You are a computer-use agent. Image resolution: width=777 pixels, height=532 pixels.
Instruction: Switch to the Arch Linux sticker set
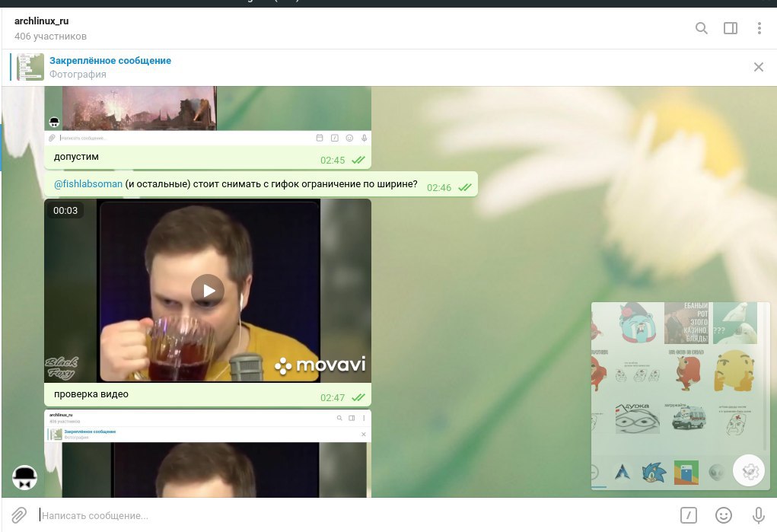622,473
